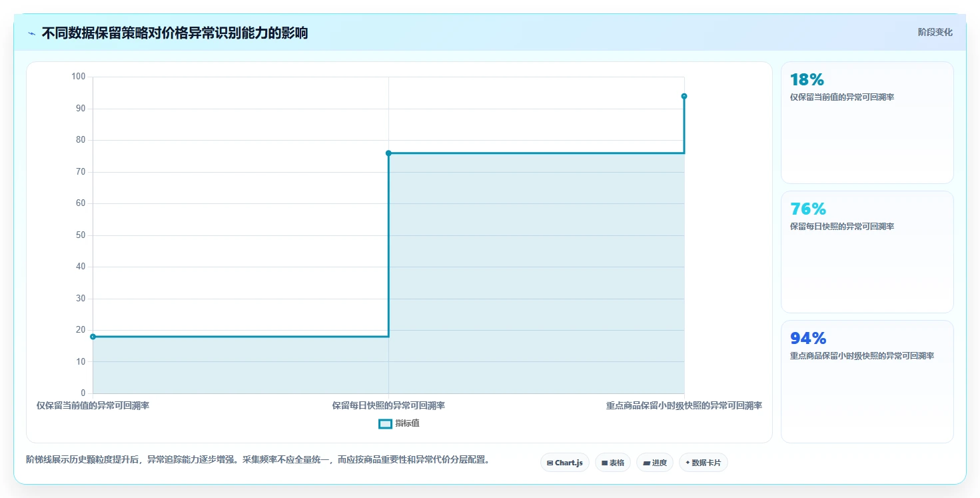
Task: Click the 阶段变化 label in header
Action: [935, 32]
